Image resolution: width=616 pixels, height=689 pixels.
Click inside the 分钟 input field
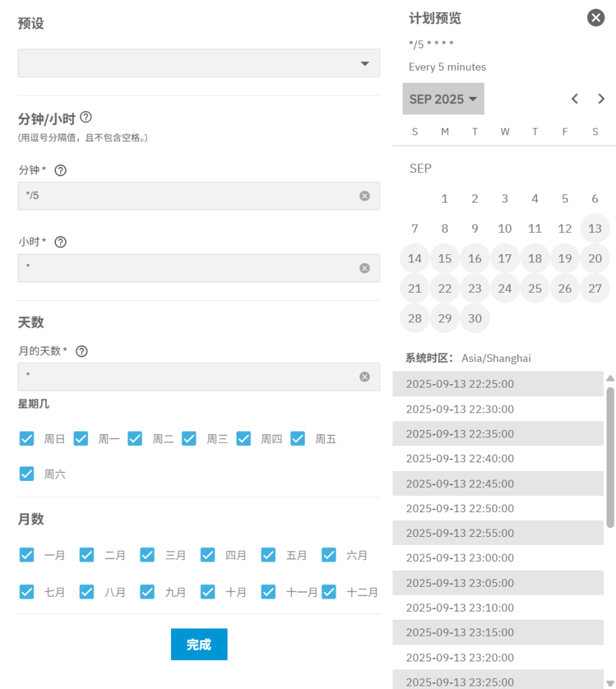[189, 196]
